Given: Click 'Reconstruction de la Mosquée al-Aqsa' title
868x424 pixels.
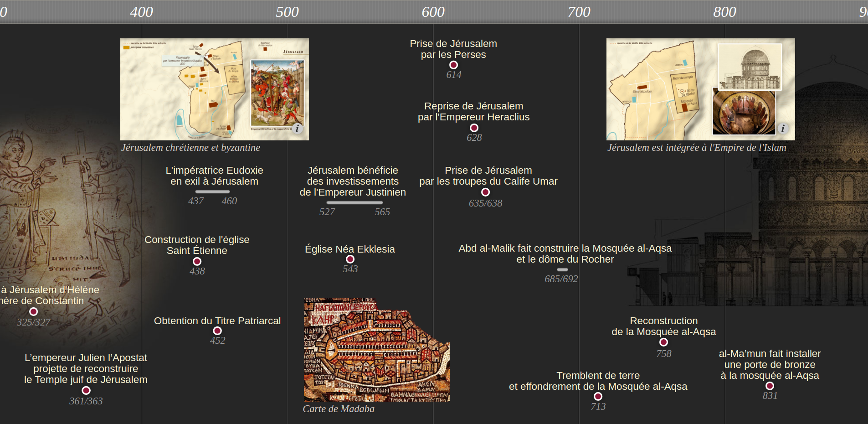Looking at the screenshot, I should 664,326.
